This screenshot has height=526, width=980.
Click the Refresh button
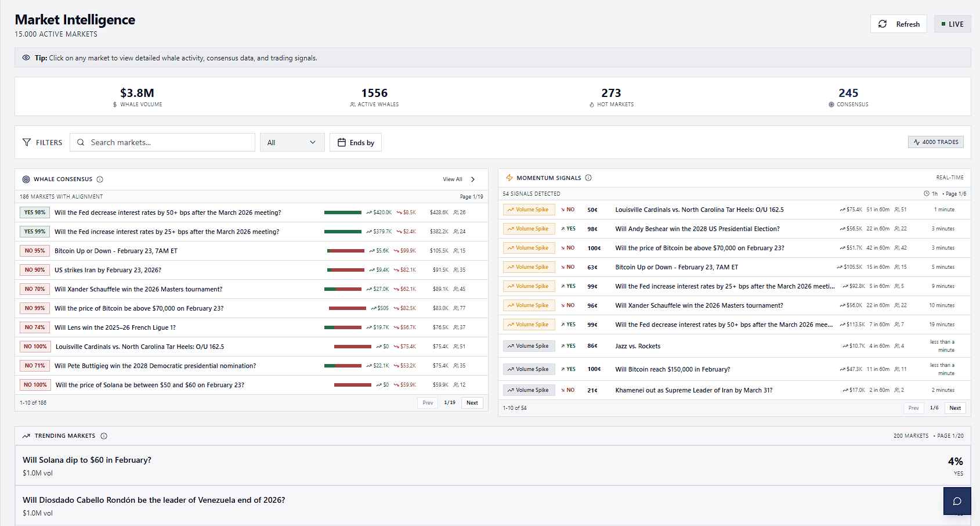(x=899, y=24)
